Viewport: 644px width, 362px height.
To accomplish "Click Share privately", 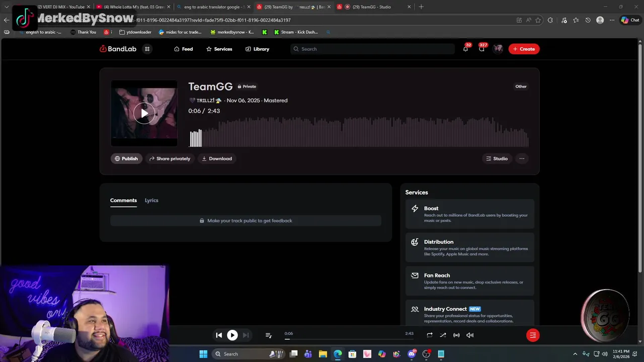I will pos(170,158).
